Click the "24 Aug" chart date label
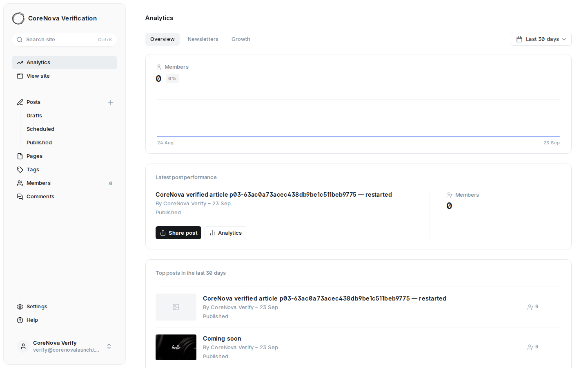 (165, 143)
